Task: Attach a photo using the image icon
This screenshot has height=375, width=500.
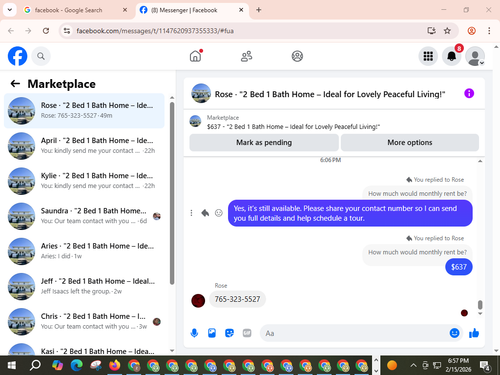Action: (212, 333)
